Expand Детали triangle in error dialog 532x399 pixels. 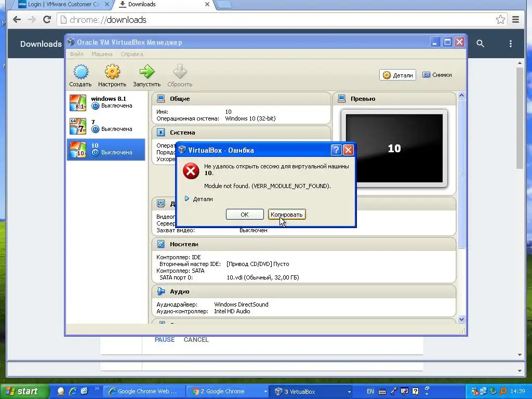[x=187, y=198]
